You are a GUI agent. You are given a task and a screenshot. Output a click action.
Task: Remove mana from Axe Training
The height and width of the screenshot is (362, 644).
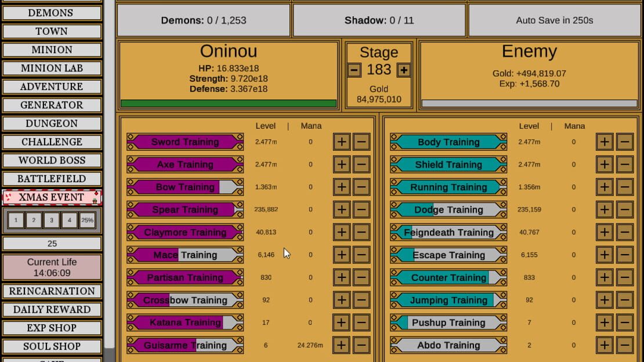tap(361, 164)
